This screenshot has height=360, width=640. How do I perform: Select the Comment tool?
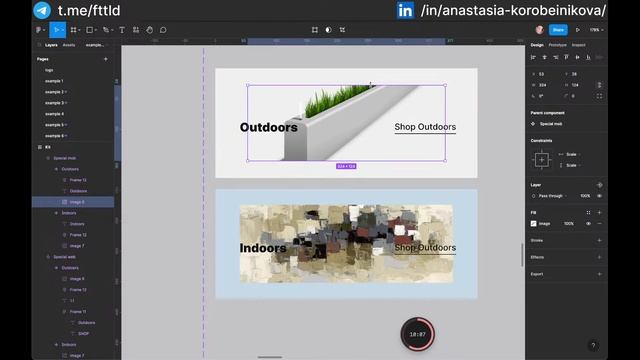163,30
